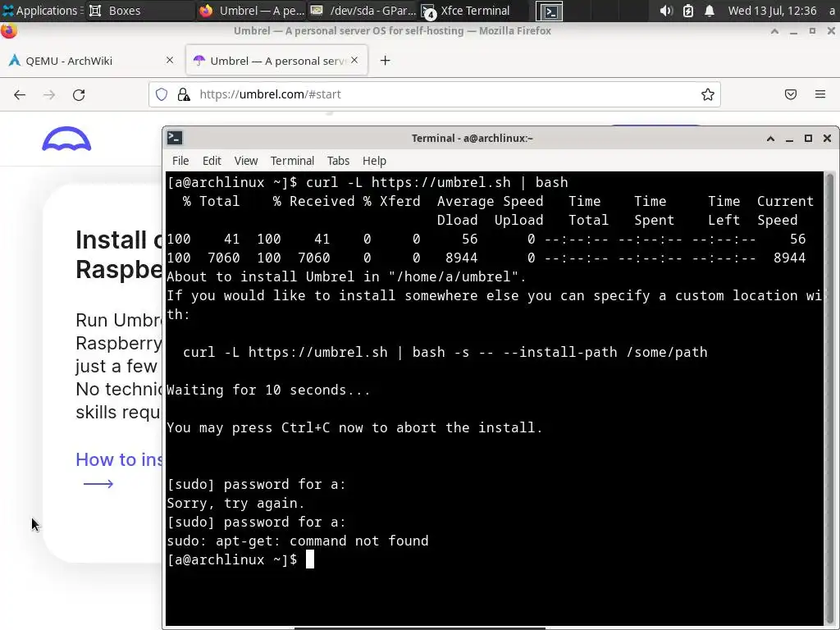Click the terminal launcher icon in panel
The height and width of the screenshot is (630, 840).
[x=550, y=11]
